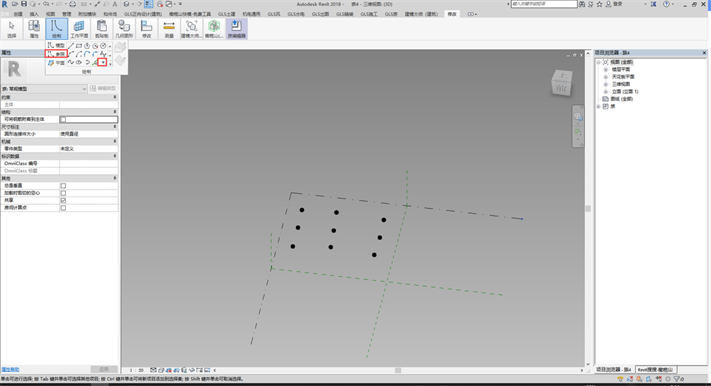Collapse the 标识数据 properties section
This screenshot has height=386, width=711.
[x=115, y=156]
